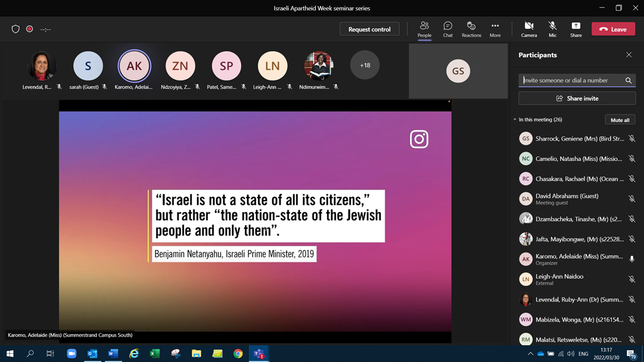Select the Ndimurwim photo thumbnail in the top strip
Image resolution: width=644 pixels, height=362 pixels.
pos(319,65)
